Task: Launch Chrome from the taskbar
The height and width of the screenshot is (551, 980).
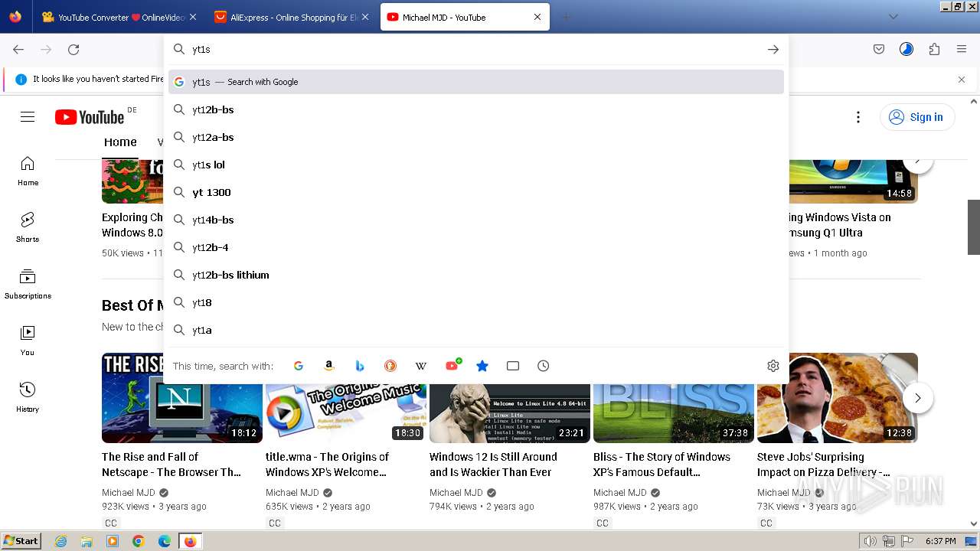Action: [139, 541]
